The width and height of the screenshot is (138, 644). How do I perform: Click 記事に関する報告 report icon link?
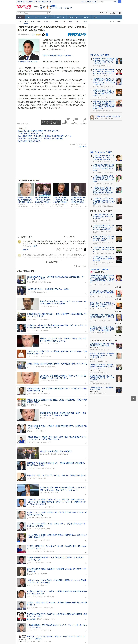[24, 124]
